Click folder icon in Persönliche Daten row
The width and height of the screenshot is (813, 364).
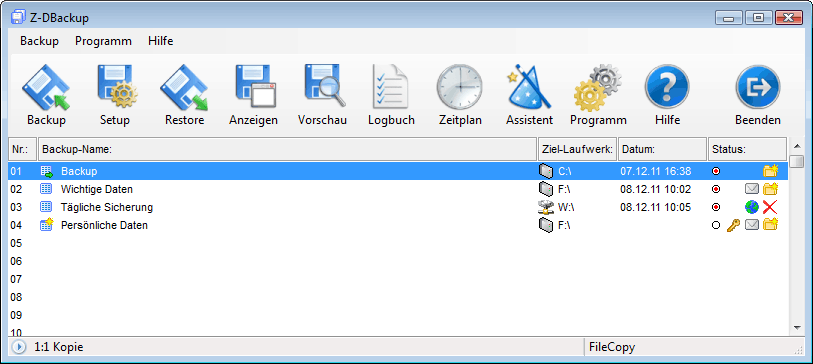point(770,225)
